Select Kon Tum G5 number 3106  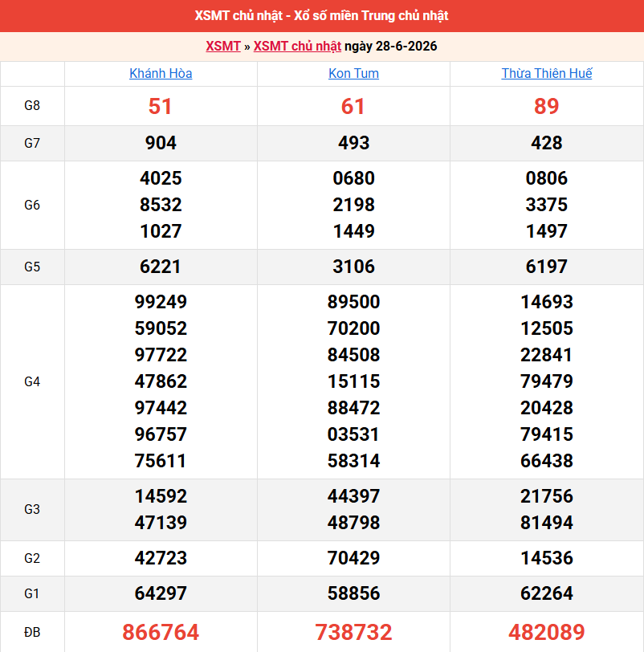point(353,267)
